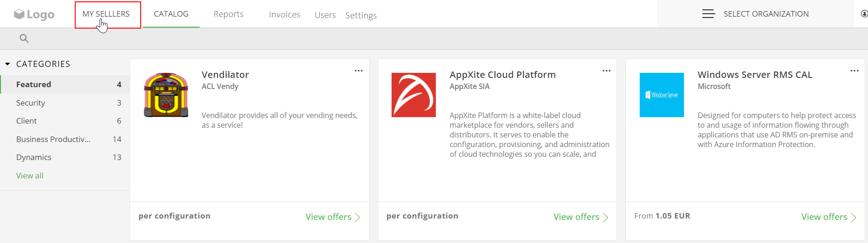Screen dimensions: 868x243
Task: Open the Users page
Action: [325, 15]
